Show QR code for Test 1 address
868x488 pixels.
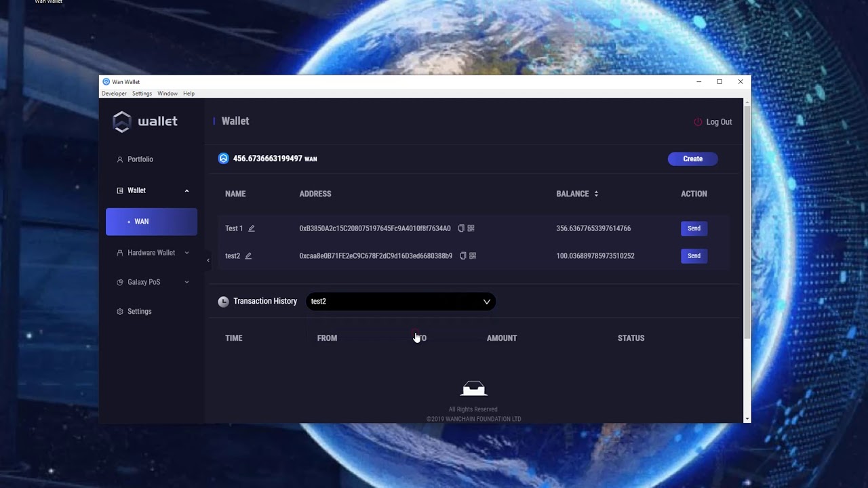coord(471,228)
